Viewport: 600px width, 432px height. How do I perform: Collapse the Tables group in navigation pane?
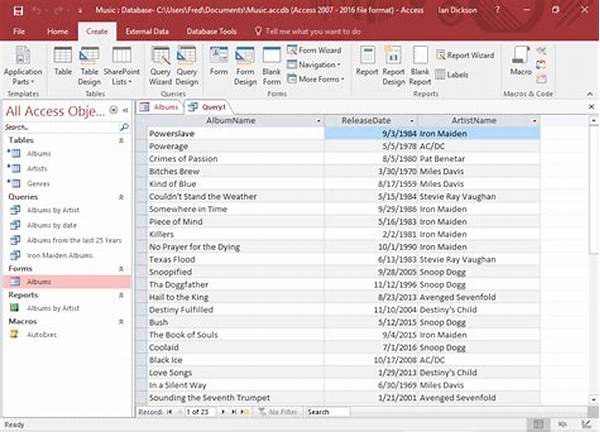pos(121,140)
